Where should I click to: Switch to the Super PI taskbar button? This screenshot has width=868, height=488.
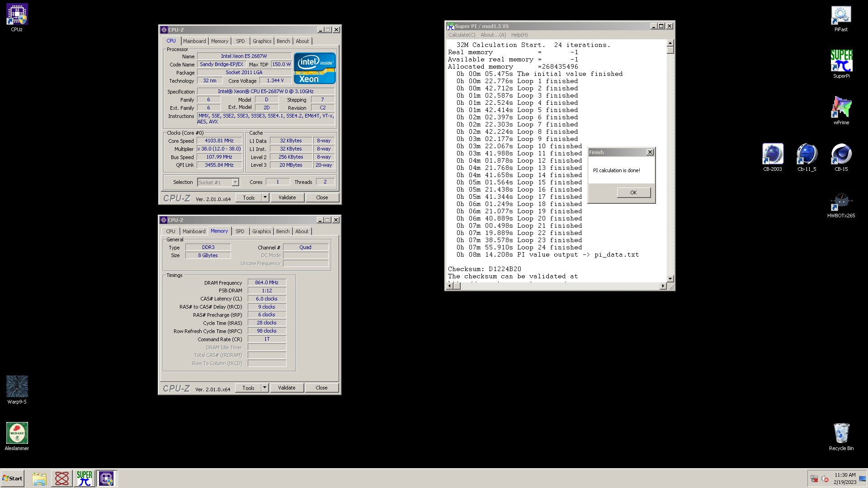85,479
